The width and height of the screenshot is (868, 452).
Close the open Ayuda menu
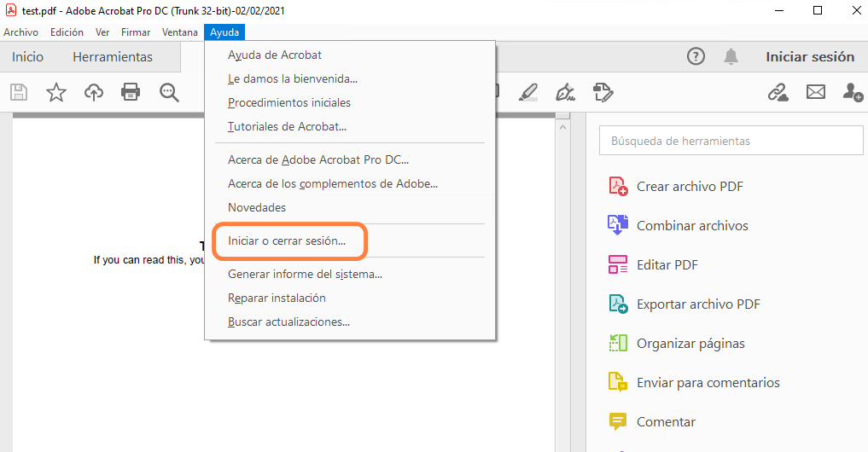coord(224,32)
